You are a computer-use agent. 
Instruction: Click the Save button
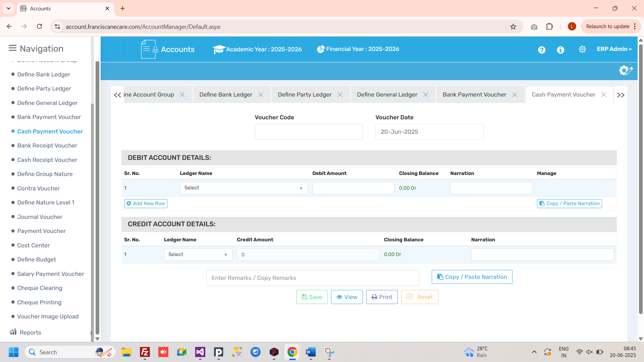pyautogui.click(x=312, y=297)
